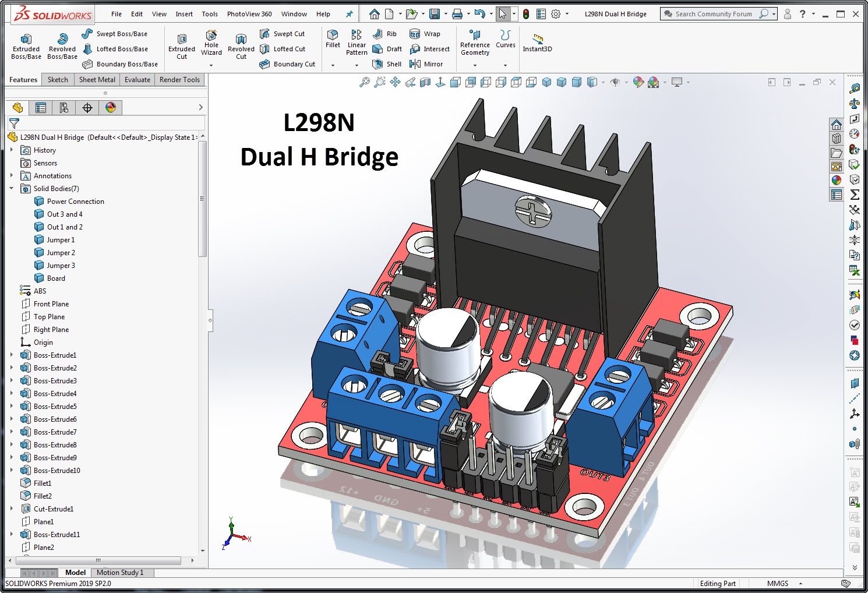
Task: Expand the Annotations node
Action: coord(12,175)
